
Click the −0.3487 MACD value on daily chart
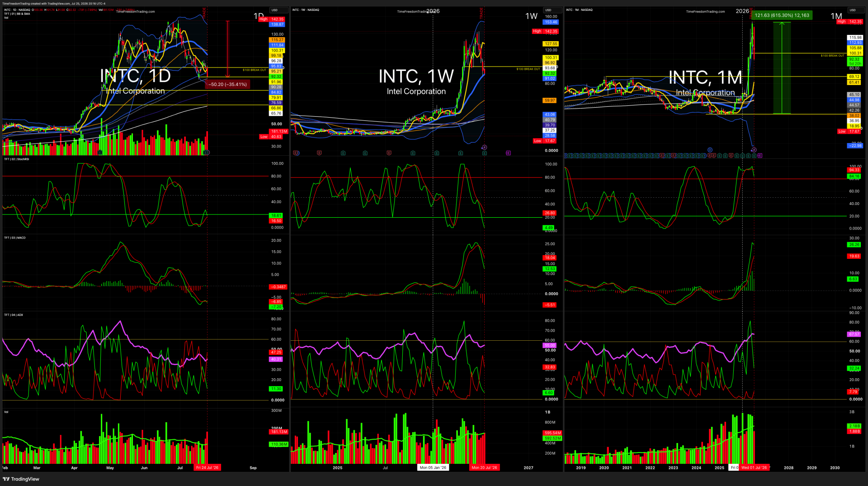pos(278,287)
